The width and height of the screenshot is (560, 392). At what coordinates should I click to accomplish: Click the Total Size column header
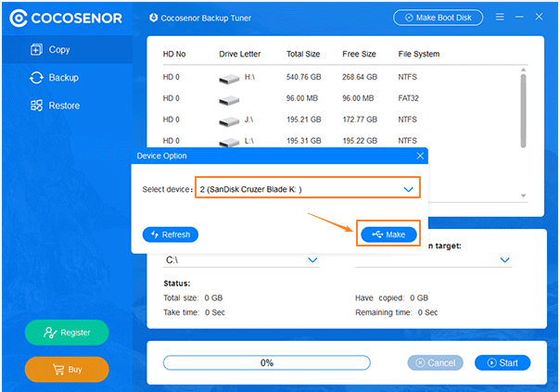pos(303,54)
